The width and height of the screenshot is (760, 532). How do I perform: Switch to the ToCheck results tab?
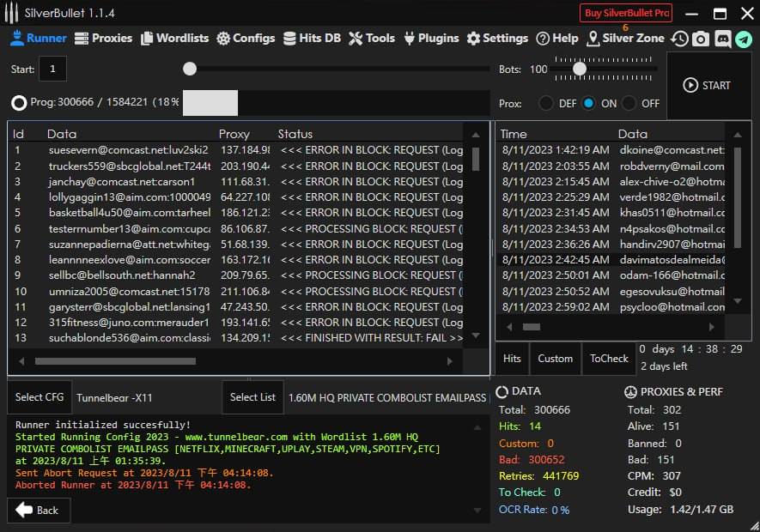(x=609, y=359)
